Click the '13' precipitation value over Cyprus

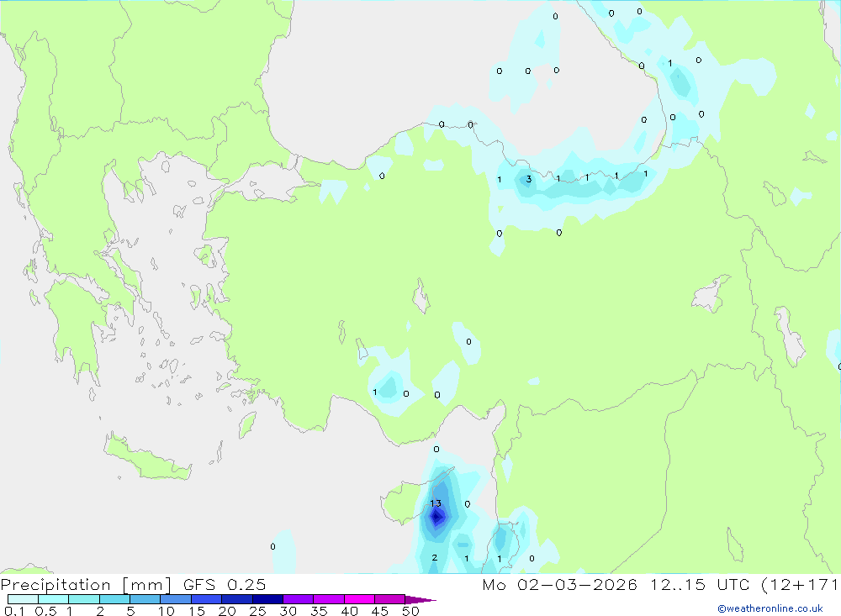(x=436, y=503)
